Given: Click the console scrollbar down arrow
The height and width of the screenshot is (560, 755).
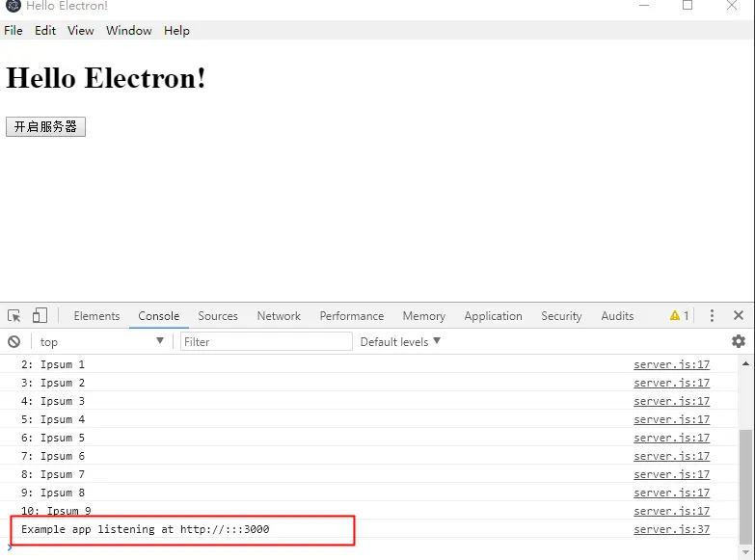Looking at the screenshot, I should coord(746,552).
